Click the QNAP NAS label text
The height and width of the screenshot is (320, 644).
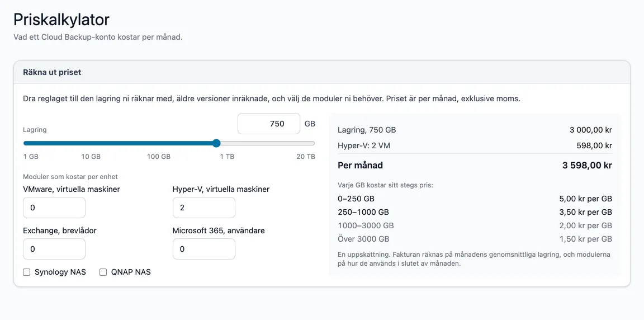[x=131, y=272]
